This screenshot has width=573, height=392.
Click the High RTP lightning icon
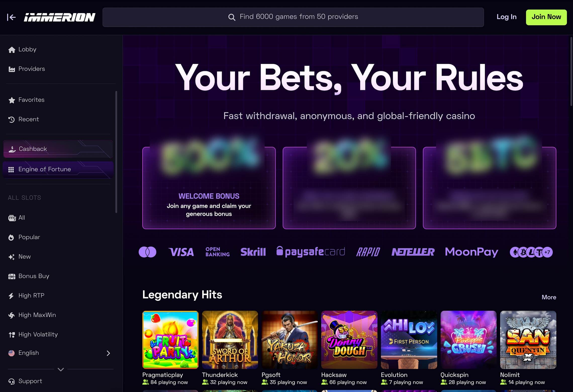tap(11, 296)
